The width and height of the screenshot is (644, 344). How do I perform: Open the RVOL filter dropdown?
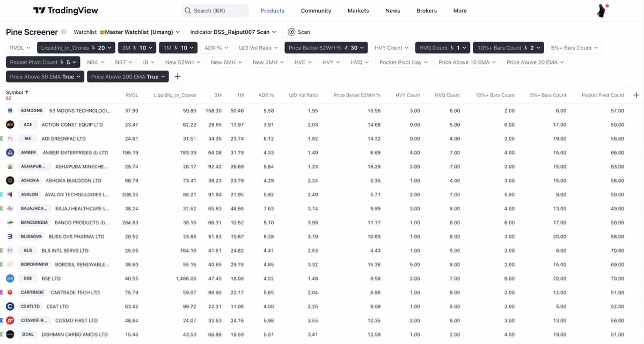[x=20, y=48]
